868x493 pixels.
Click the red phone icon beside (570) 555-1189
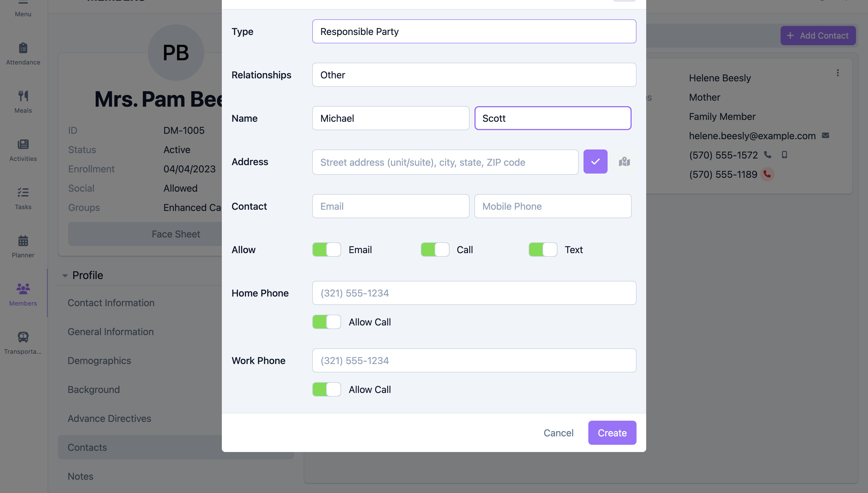[767, 174]
